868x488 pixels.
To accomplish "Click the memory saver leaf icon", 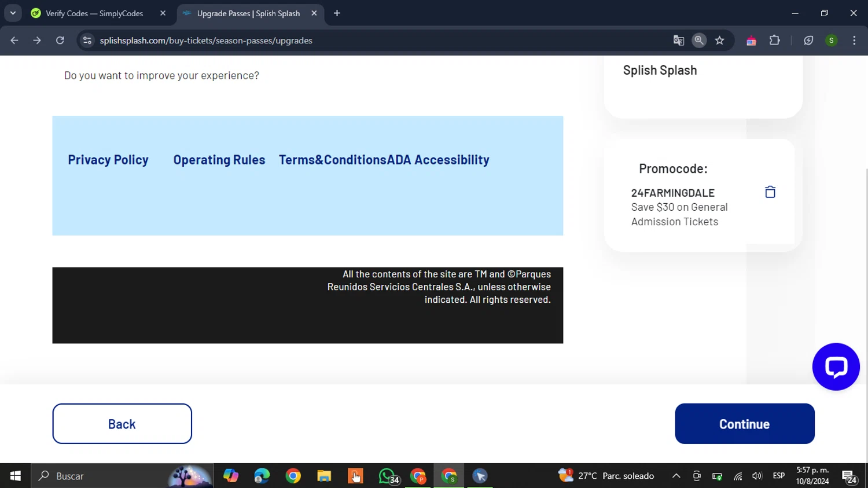I will coord(808,41).
